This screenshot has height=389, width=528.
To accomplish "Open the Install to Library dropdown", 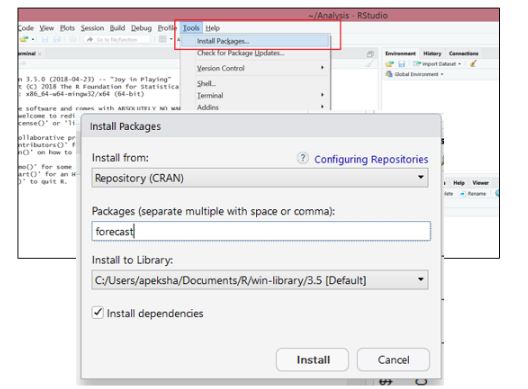I will [260, 280].
